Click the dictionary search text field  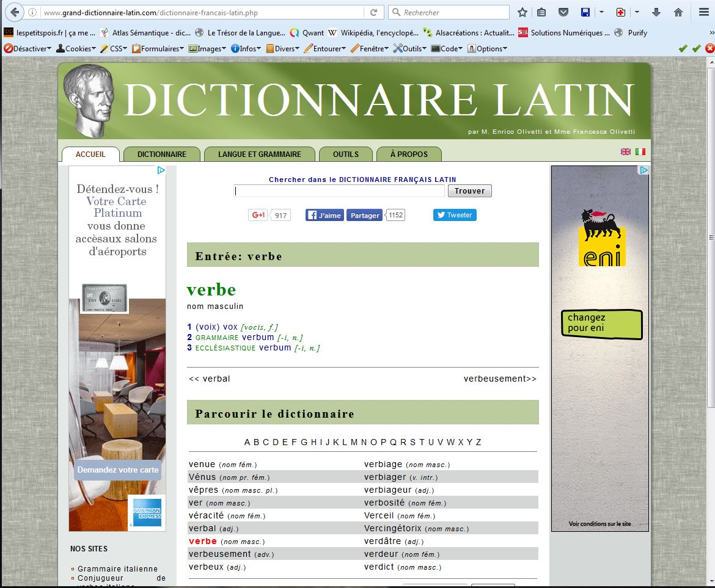(x=339, y=191)
